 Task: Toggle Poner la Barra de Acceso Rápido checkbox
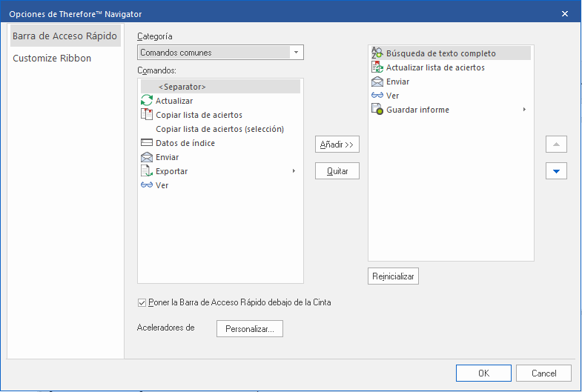(142, 302)
